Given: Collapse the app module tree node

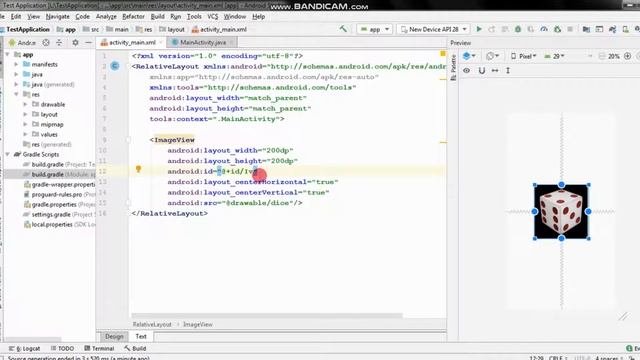Looking at the screenshot, I should [8, 54].
